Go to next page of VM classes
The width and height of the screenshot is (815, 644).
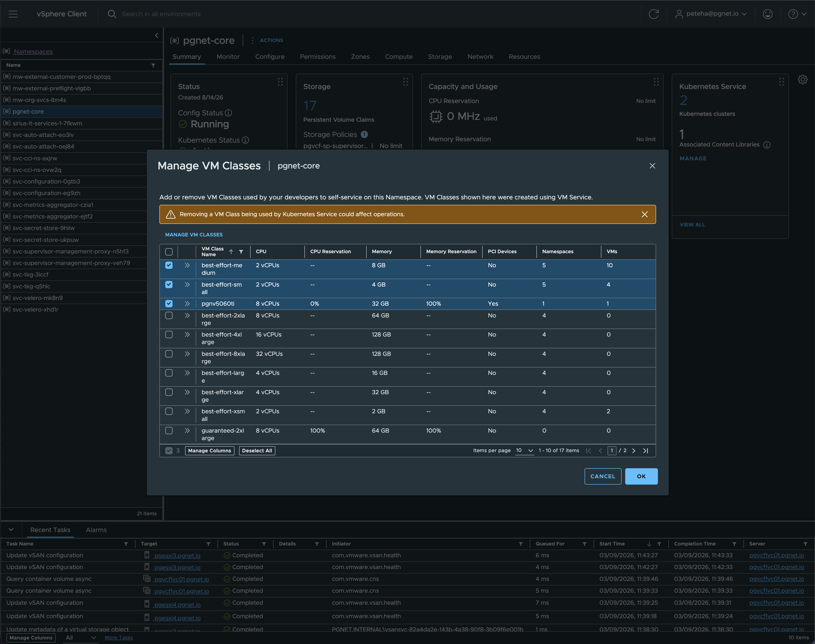(634, 451)
